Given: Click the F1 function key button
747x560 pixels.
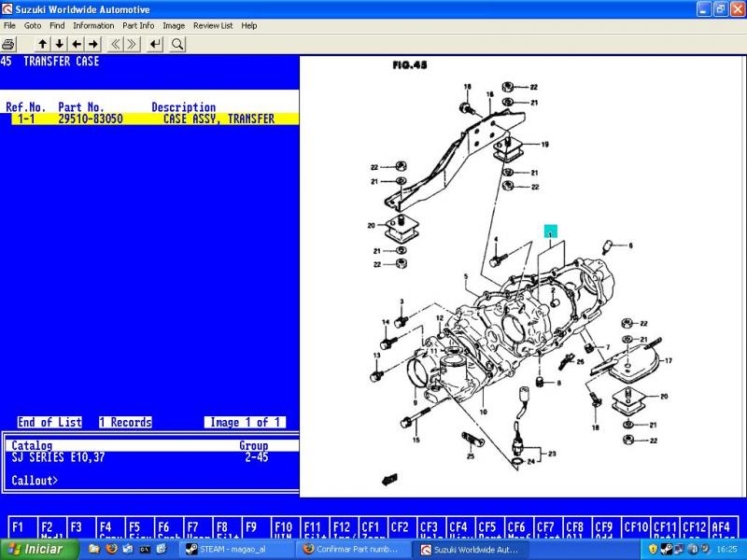Looking at the screenshot, I should point(22,527).
